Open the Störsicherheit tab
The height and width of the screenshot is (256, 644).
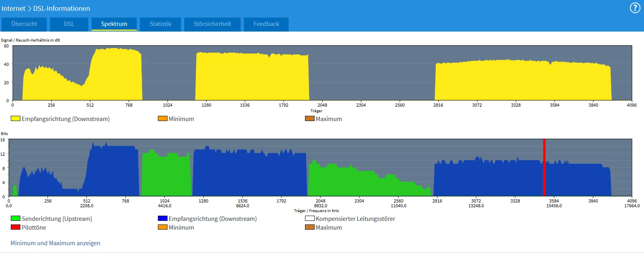click(212, 24)
